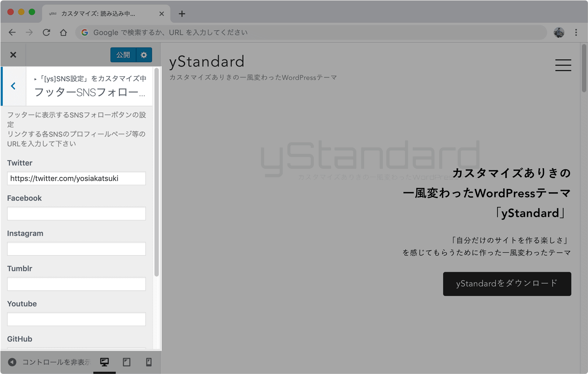Select the Instagram URL input
The height and width of the screenshot is (374, 588).
click(76, 249)
